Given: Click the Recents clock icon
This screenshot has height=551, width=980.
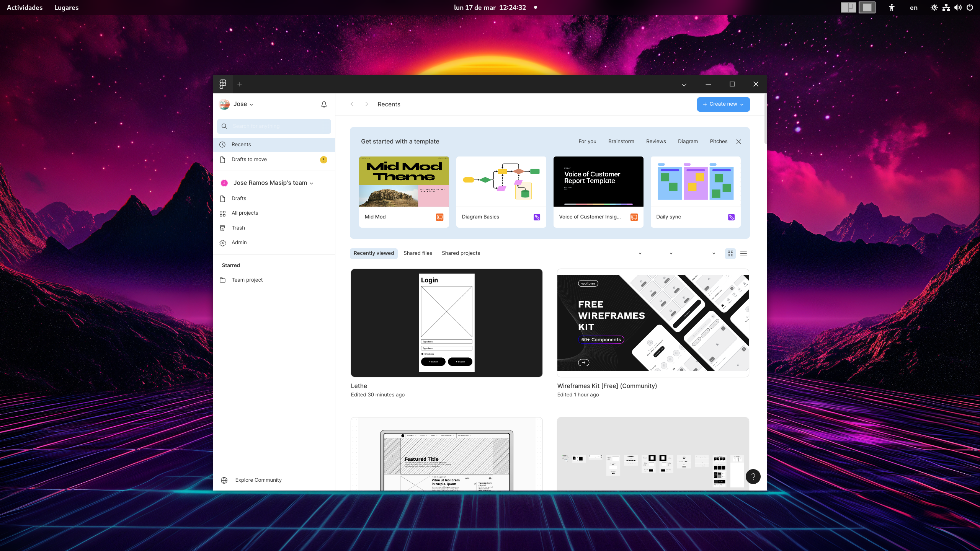Looking at the screenshot, I should 222,145.
